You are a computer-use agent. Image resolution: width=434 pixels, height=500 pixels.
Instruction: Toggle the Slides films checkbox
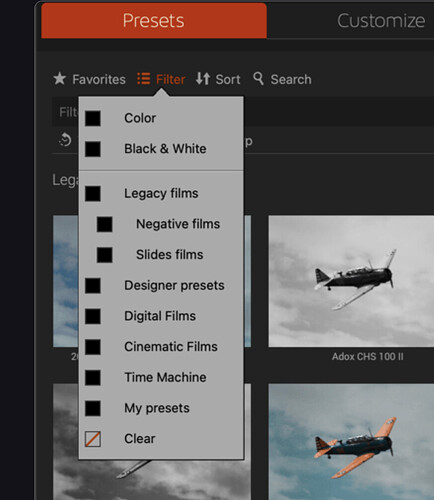click(105, 255)
